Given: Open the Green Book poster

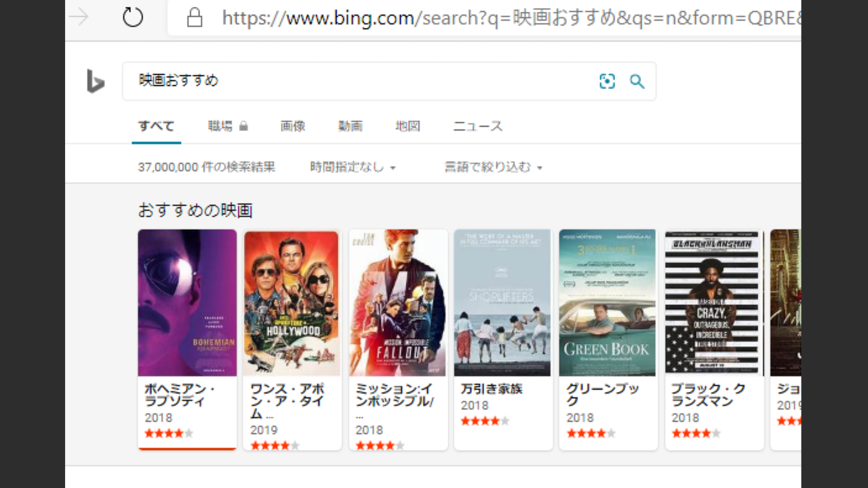Looking at the screenshot, I should pos(608,303).
